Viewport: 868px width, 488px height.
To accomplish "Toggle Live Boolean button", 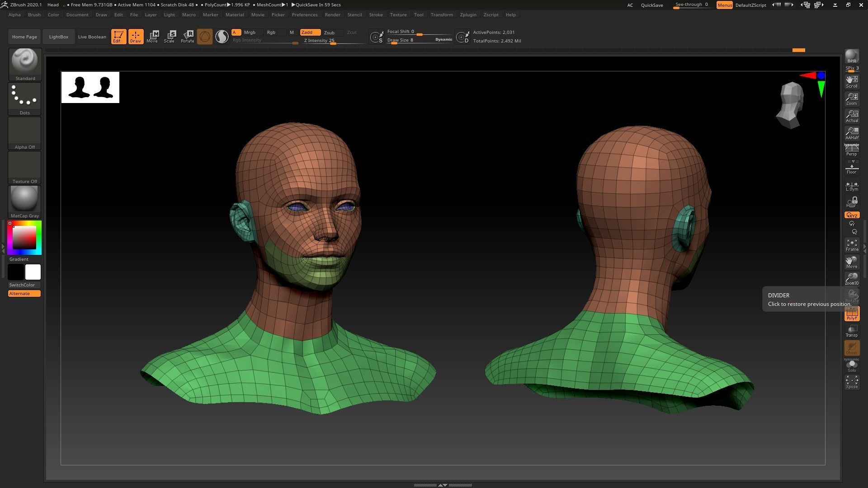I will 92,37.
